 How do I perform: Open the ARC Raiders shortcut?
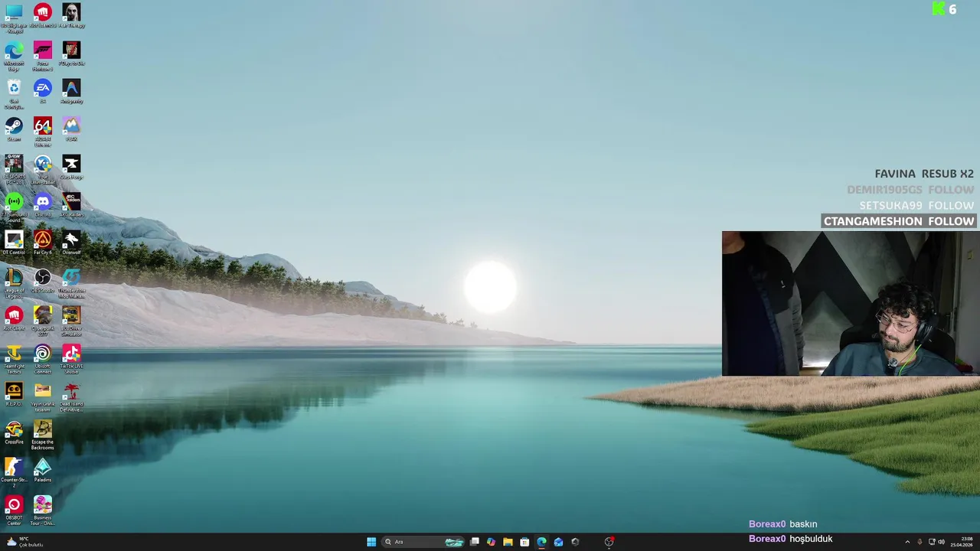point(71,204)
